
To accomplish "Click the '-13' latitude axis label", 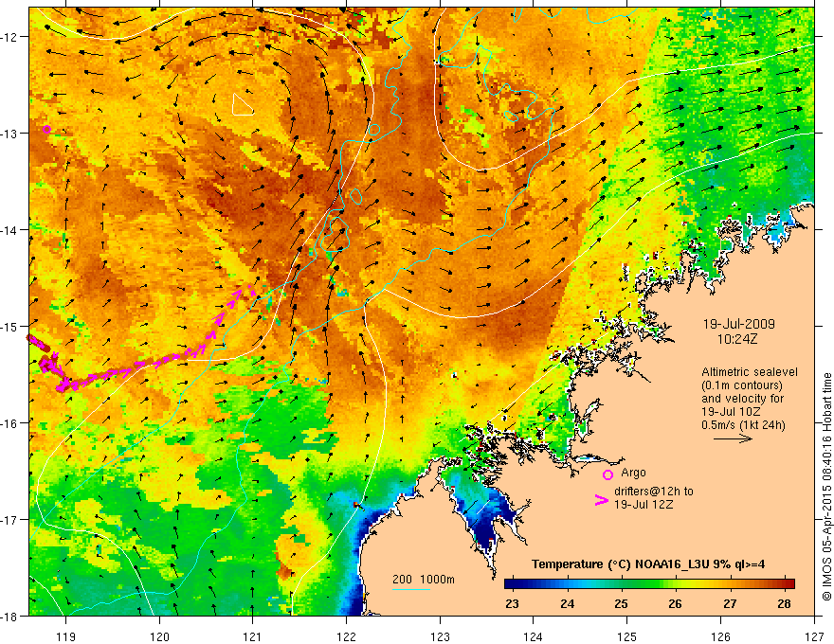I will tap(9, 133).
